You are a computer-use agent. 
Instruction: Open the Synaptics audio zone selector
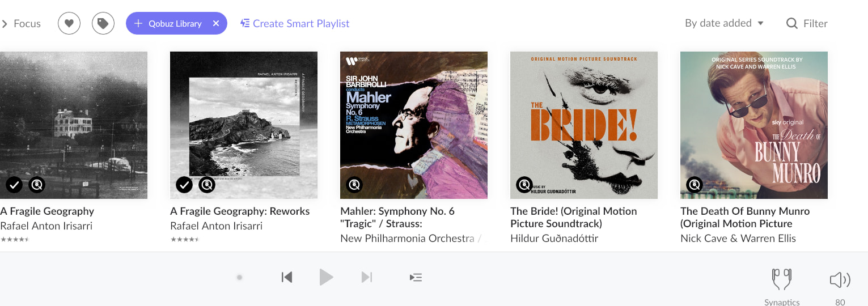[782, 279]
